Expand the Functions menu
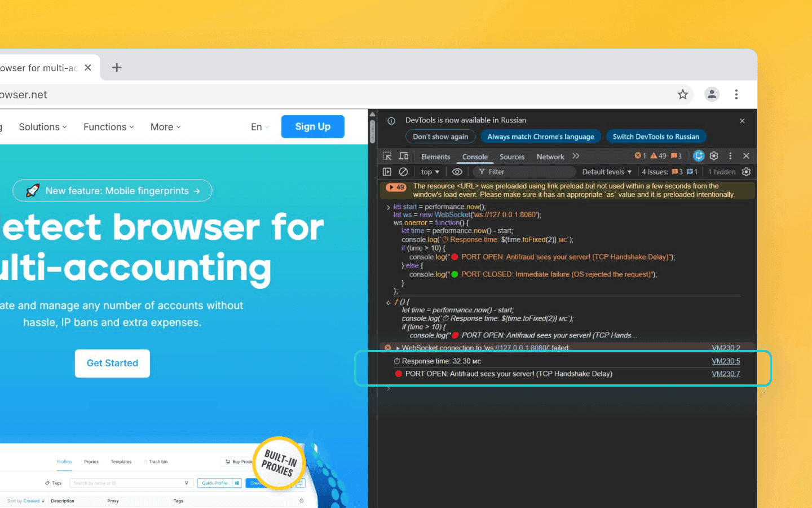The image size is (812, 508). [x=109, y=127]
